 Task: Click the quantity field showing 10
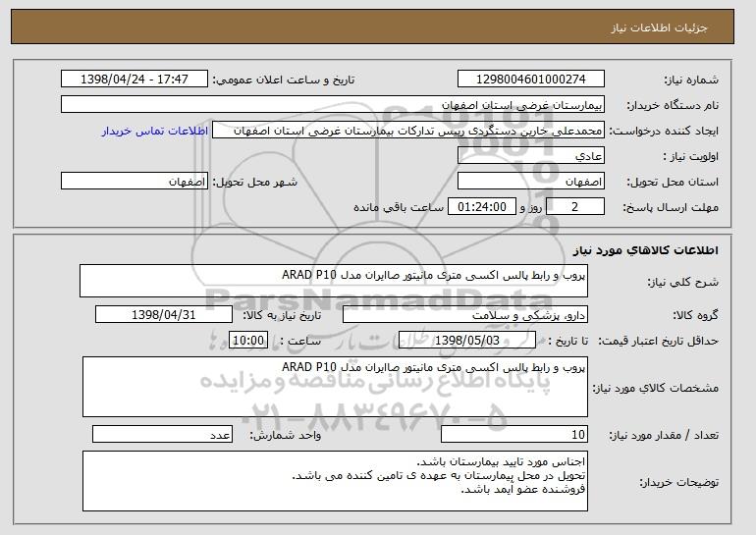pos(514,434)
